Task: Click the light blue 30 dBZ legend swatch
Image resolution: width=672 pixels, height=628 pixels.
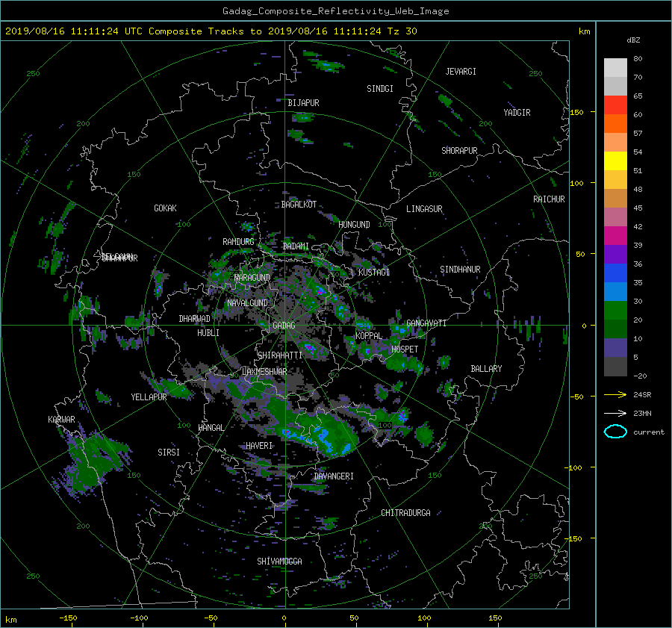Action: pyautogui.click(x=615, y=291)
